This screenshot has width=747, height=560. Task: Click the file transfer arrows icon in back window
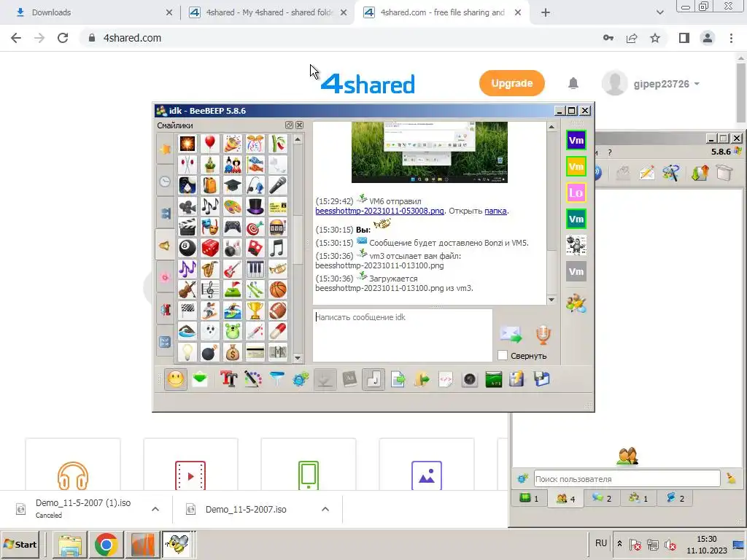pos(700,172)
